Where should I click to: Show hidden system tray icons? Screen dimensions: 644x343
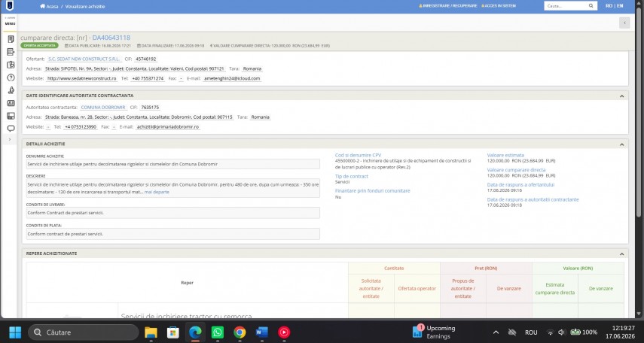[x=496, y=332]
